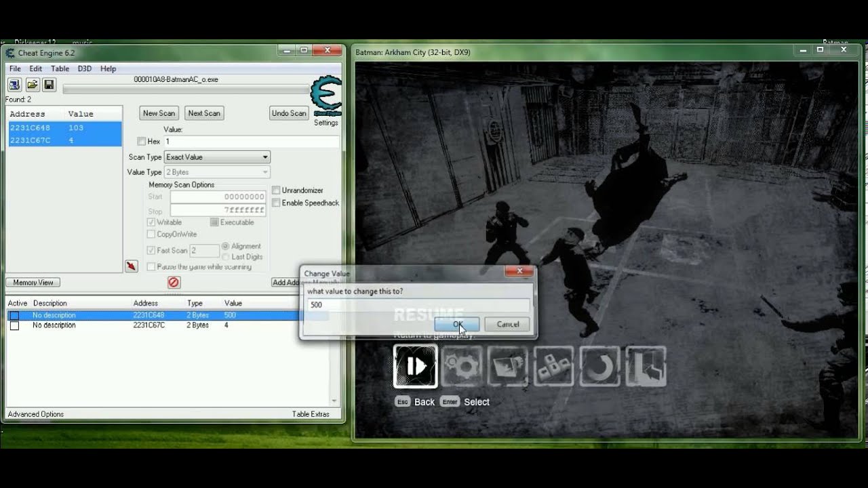Open Table Extras
This screenshot has width=868, height=488.
click(311, 414)
